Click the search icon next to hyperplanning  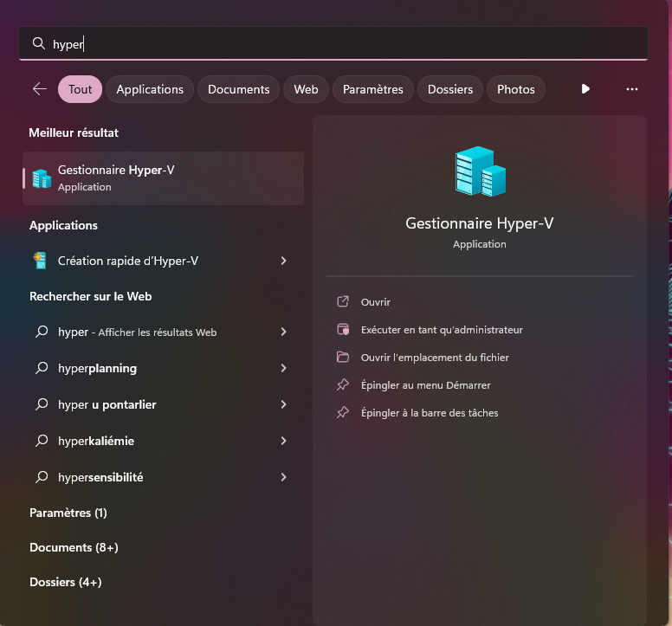click(42, 368)
